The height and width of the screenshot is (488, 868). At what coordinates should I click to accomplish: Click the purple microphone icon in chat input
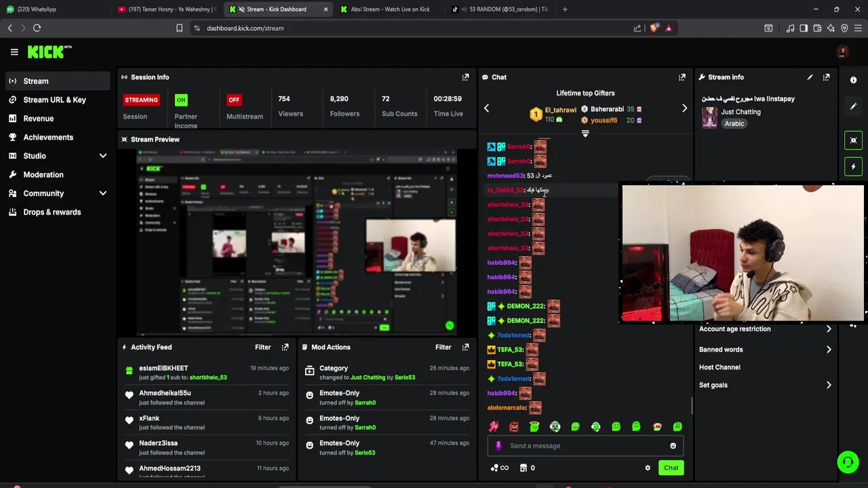click(x=498, y=446)
